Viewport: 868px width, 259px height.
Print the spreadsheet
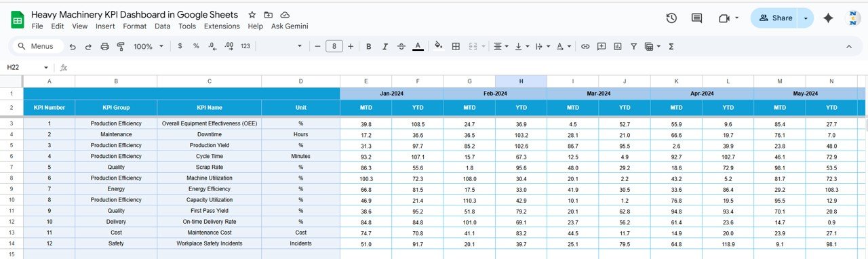[104, 46]
